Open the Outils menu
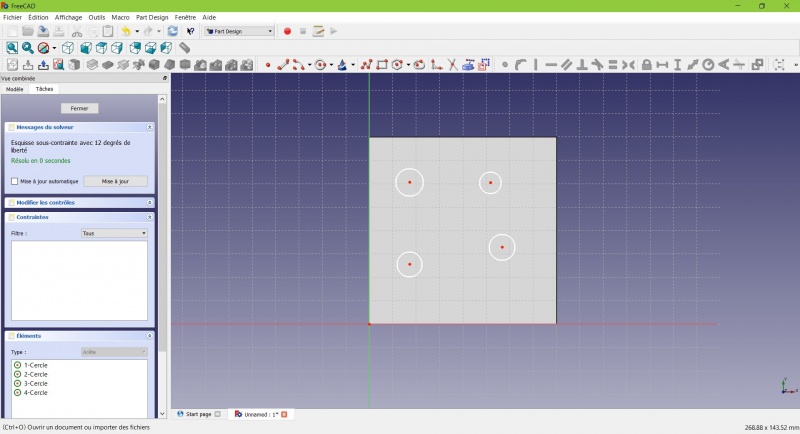This screenshot has height=434, width=800. (97, 17)
